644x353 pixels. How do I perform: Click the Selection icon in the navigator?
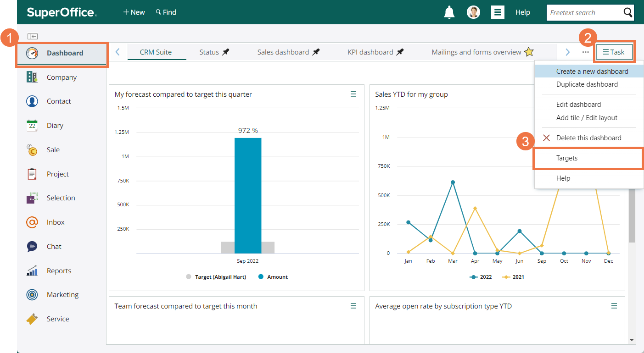(x=32, y=198)
